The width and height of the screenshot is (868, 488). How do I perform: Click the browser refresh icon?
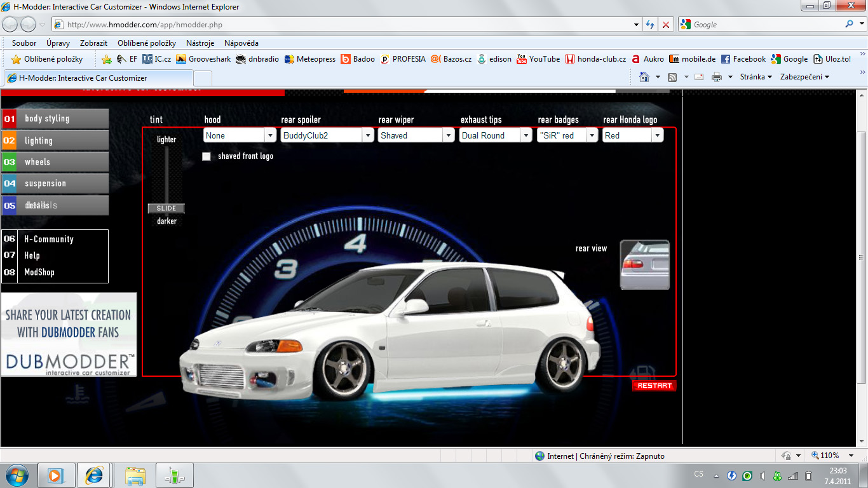pyautogui.click(x=649, y=25)
